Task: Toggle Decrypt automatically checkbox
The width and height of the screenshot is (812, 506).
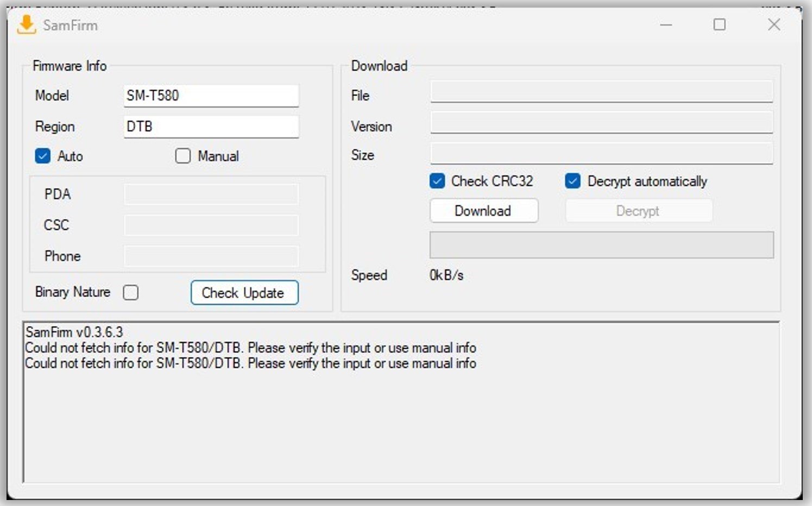Action: [x=573, y=181]
